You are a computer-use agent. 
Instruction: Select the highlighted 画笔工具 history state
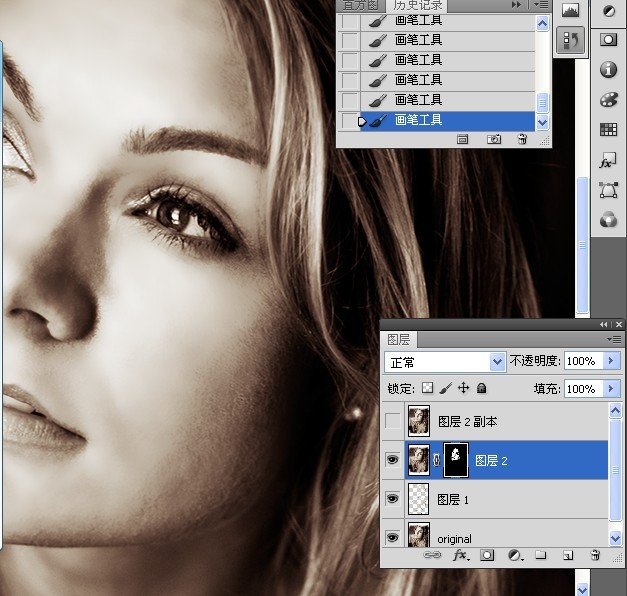(x=447, y=121)
